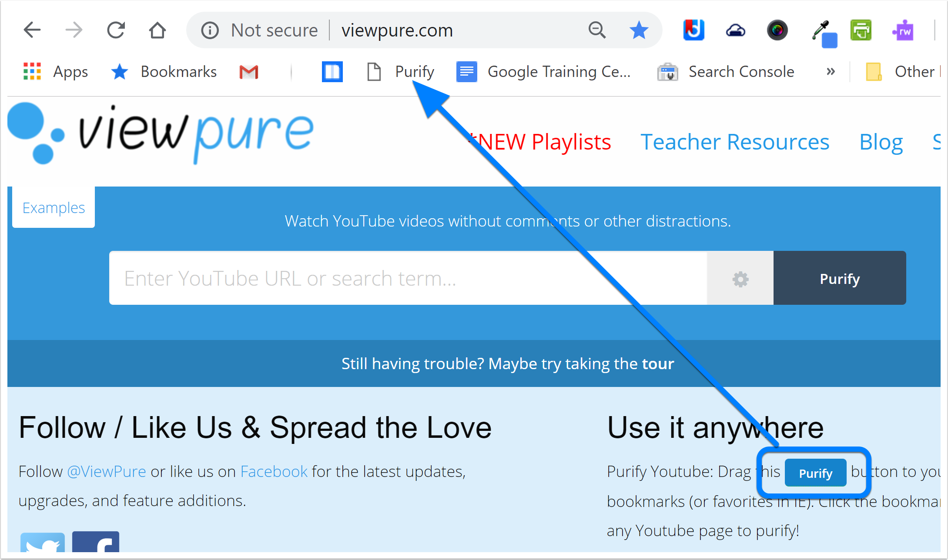Click the green printer extension icon
The image size is (948, 560).
pos(861,30)
